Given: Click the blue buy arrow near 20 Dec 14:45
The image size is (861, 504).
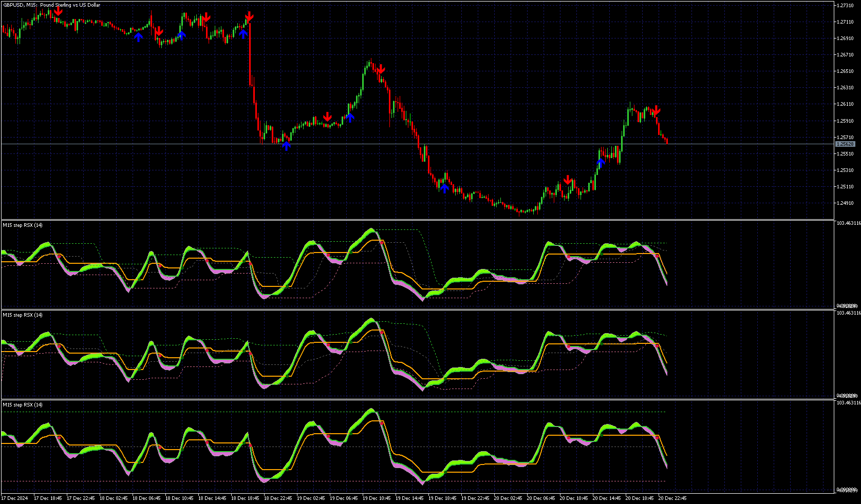Looking at the screenshot, I should [601, 164].
